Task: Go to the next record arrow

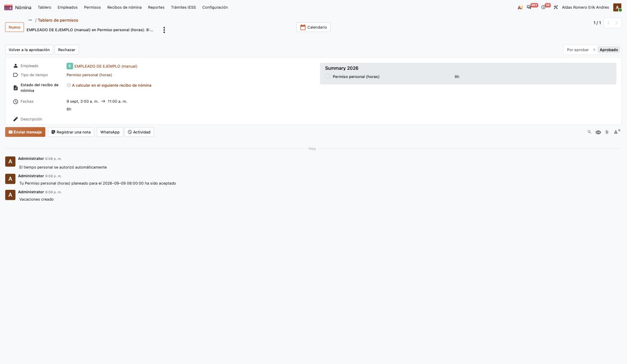Action: pos(617,23)
